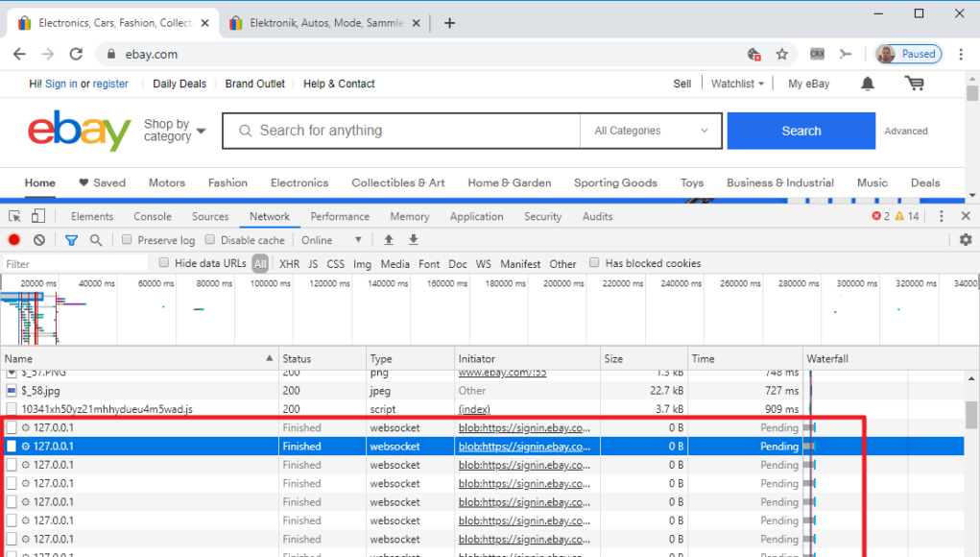Click the eBay logo
The height and width of the screenshot is (557, 980).
click(80, 130)
